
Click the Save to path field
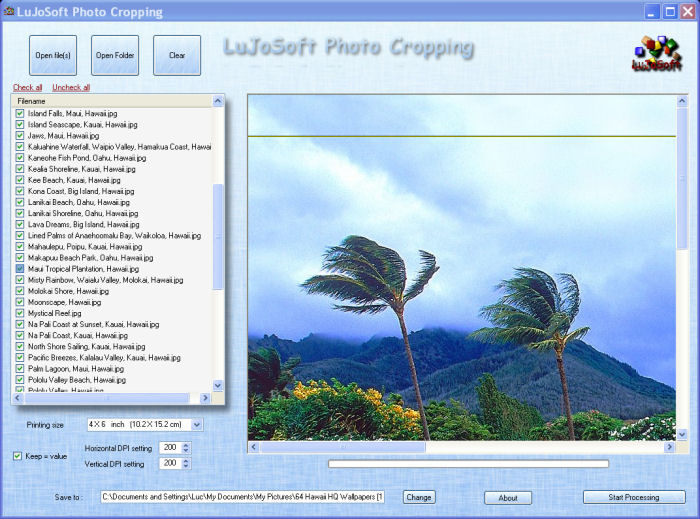242,497
